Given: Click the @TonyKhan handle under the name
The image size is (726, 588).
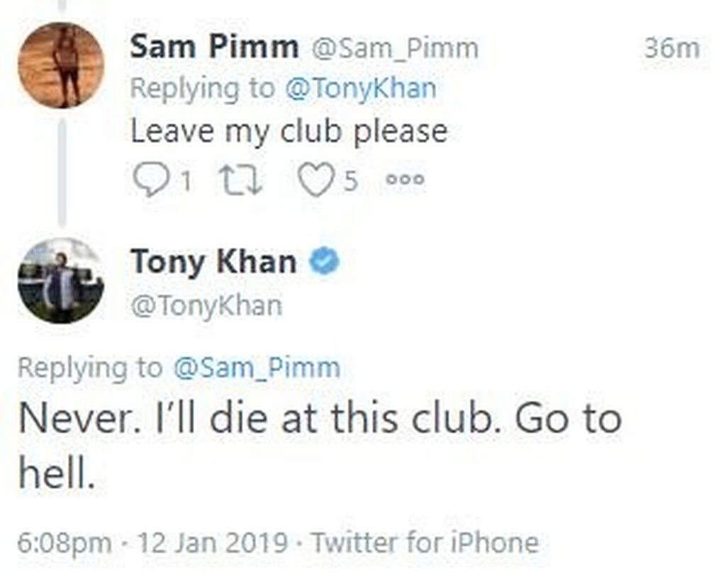Looking at the screenshot, I should (206, 305).
